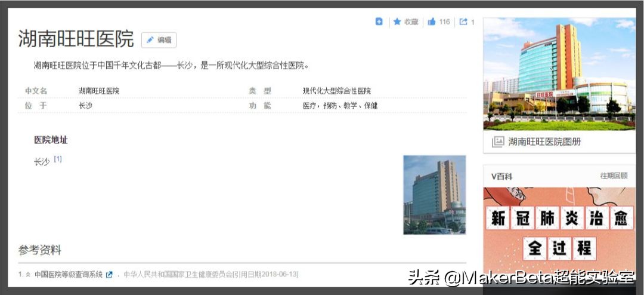Click 往期回顾 in V百科 panel
Image resolution: width=644 pixels, height=295 pixels.
point(613,176)
